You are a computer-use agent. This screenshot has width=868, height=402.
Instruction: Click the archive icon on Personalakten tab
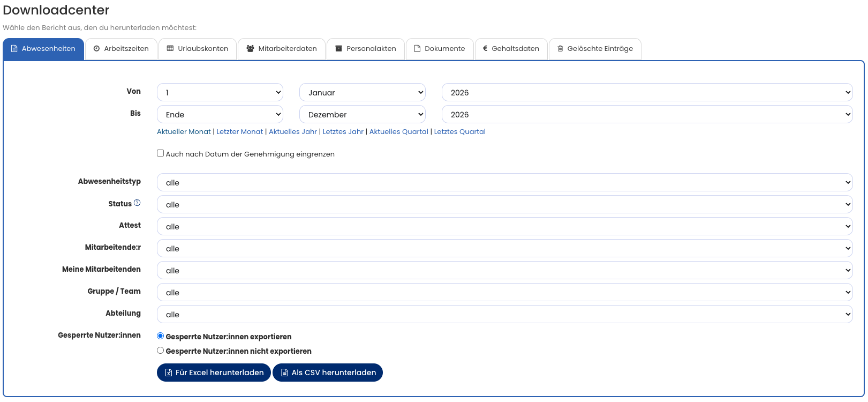pos(338,49)
